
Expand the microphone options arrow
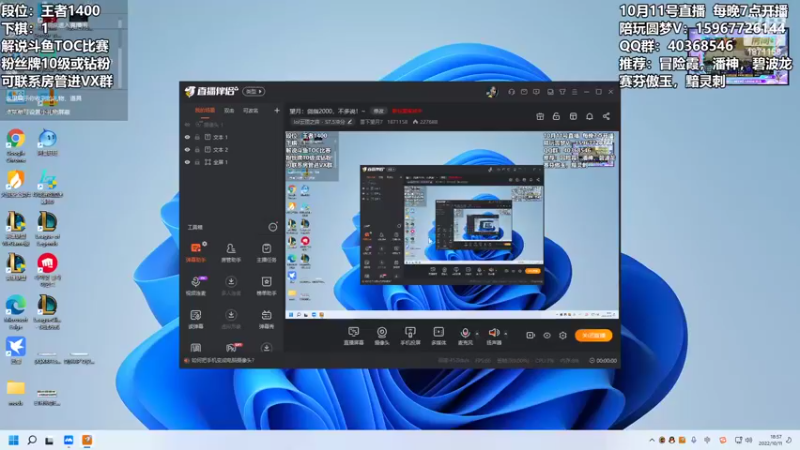[477, 334]
